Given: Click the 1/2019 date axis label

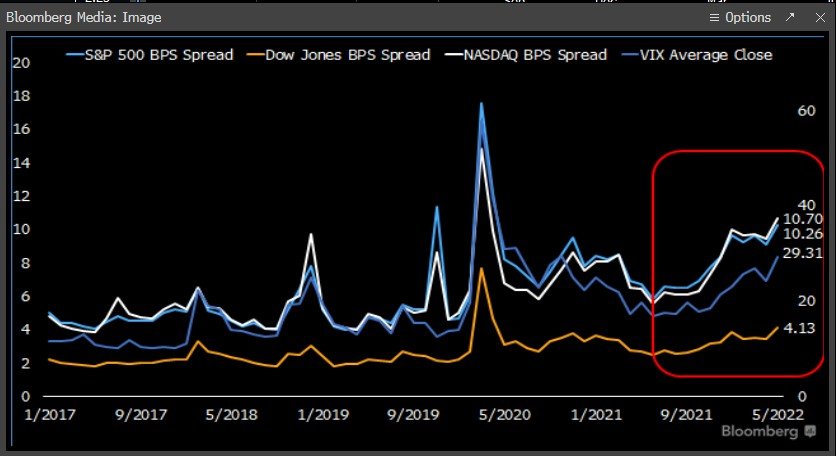Looking at the screenshot, I should coord(323,414).
